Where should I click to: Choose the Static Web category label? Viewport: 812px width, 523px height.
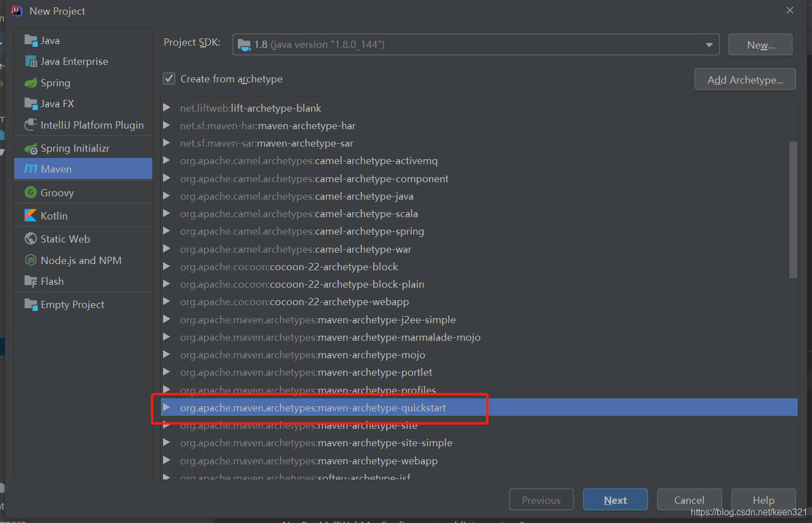tap(65, 239)
